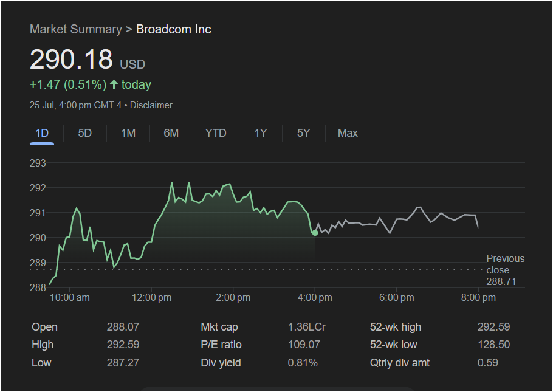Click the 10:00 am axis label

[x=70, y=297]
